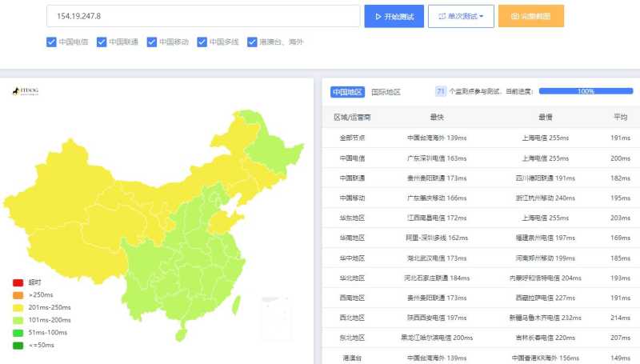The image size is (640, 364).
Task: Click Hainan island on the map
Action: click(x=181, y=334)
